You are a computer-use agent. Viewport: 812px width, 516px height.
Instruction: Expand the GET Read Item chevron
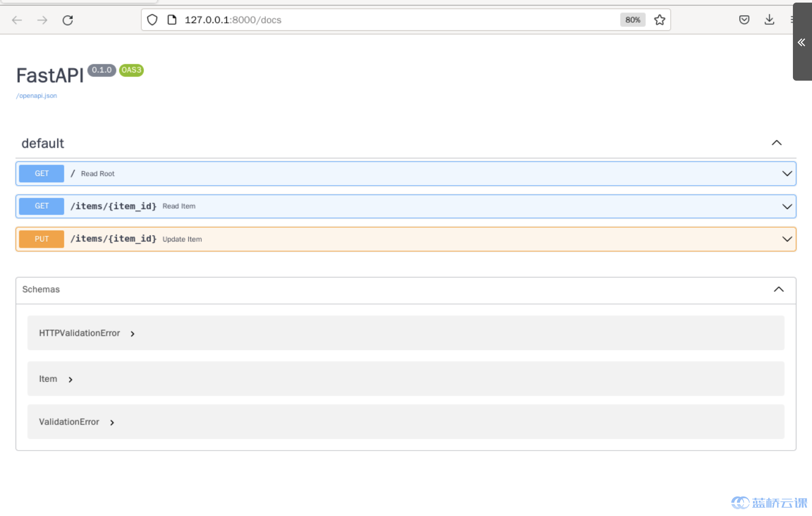(x=787, y=206)
